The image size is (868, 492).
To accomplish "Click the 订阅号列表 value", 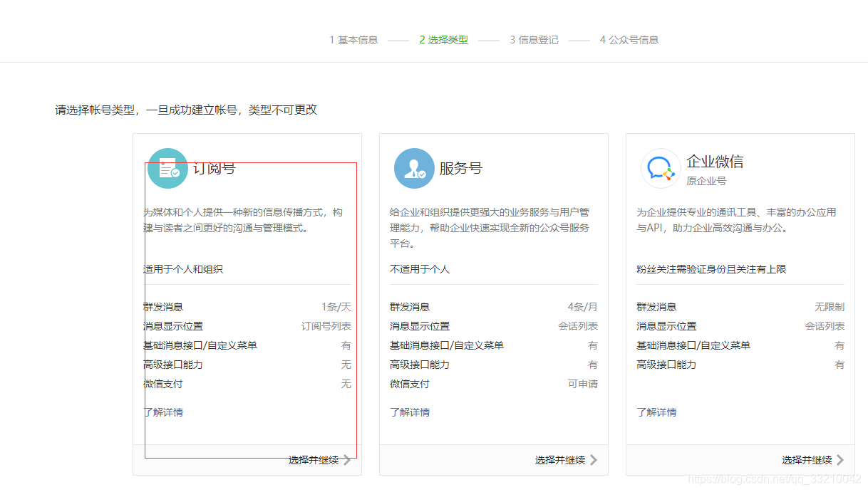I will pos(326,326).
